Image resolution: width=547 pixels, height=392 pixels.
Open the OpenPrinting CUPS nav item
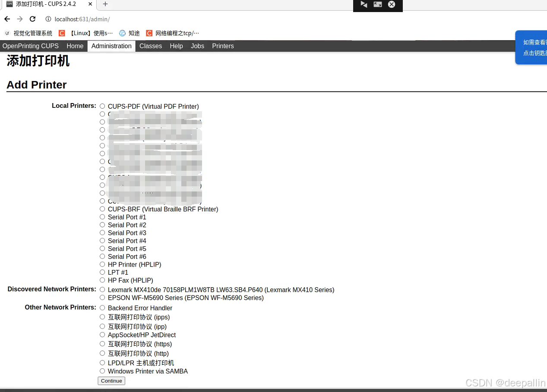coord(31,46)
